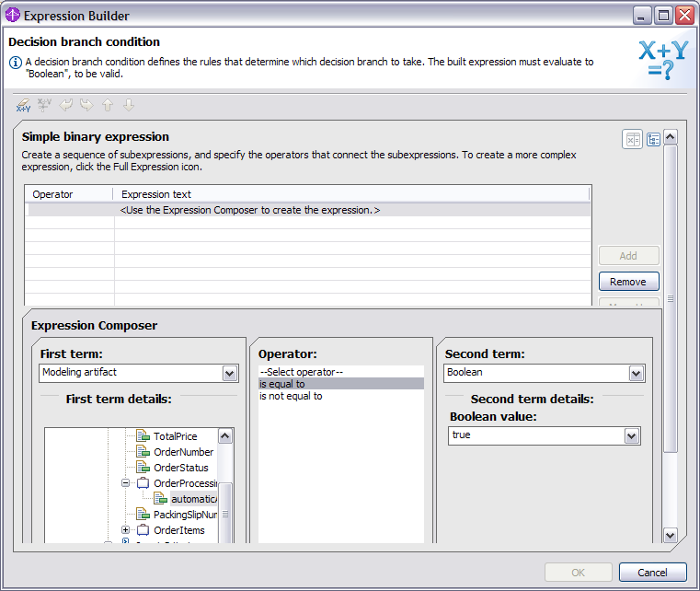
Task: Click the move down arrow icon
Action: (x=129, y=105)
